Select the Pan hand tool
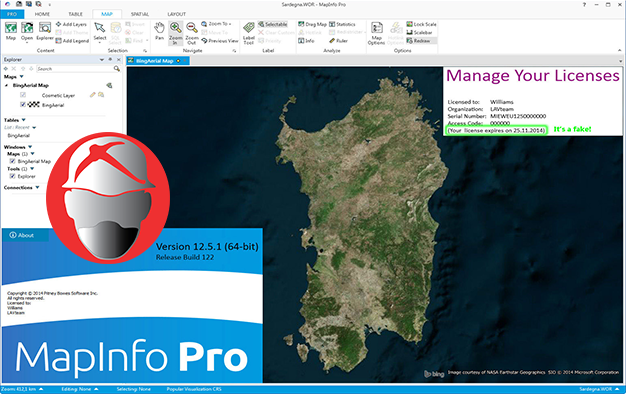The image size is (626, 394). [x=159, y=31]
